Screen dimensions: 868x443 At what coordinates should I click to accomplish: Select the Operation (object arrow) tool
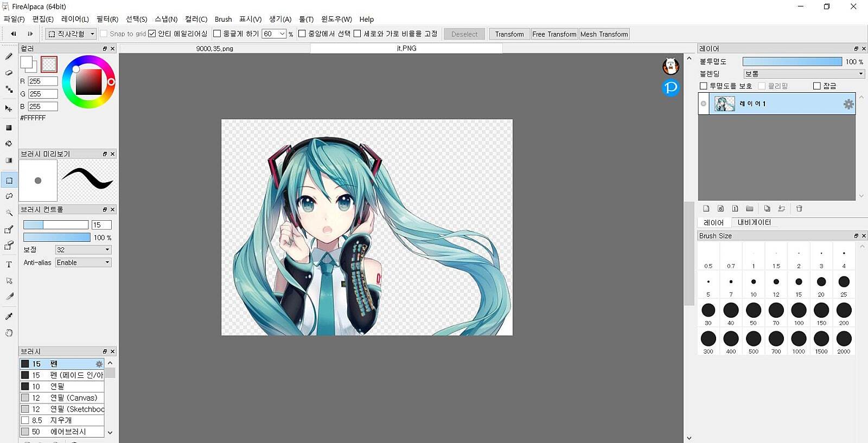click(x=9, y=281)
